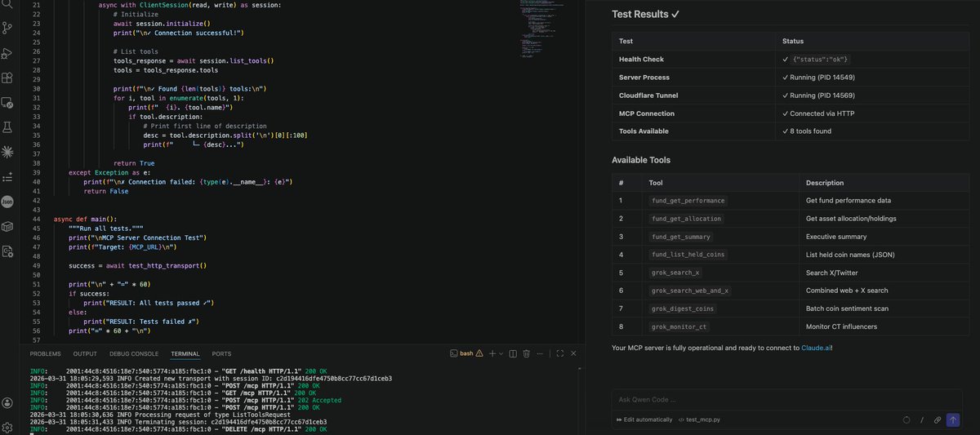The image size is (980, 435).
Task: Open the Accounts icon in activity bar
Action: [x=7, y=403]
